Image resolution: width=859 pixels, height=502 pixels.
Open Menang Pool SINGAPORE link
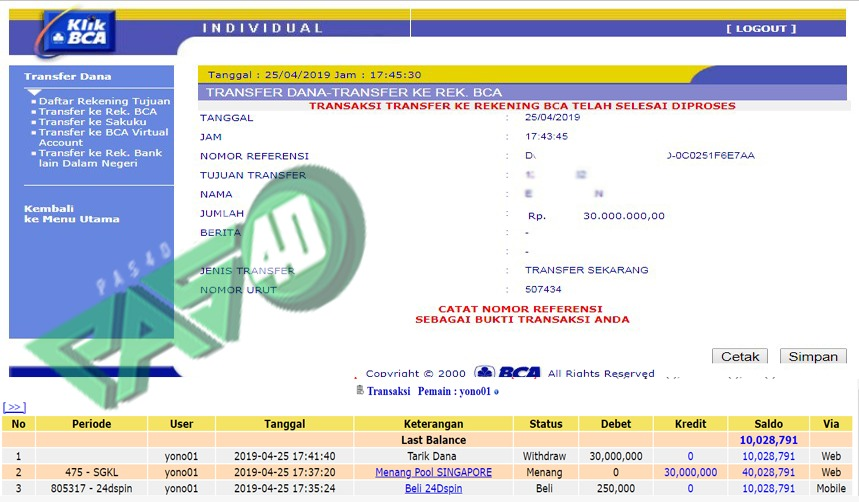(x=433, y=472)
